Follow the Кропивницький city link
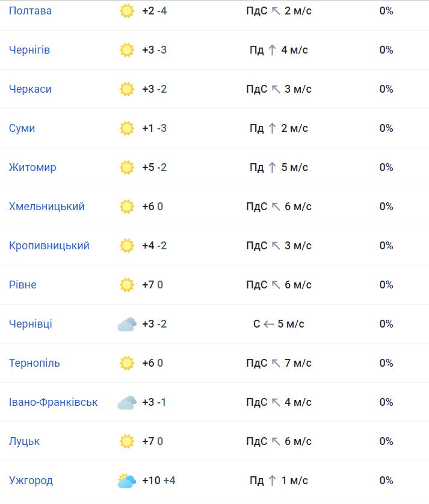The image size is (429, 504). [49, 246]
